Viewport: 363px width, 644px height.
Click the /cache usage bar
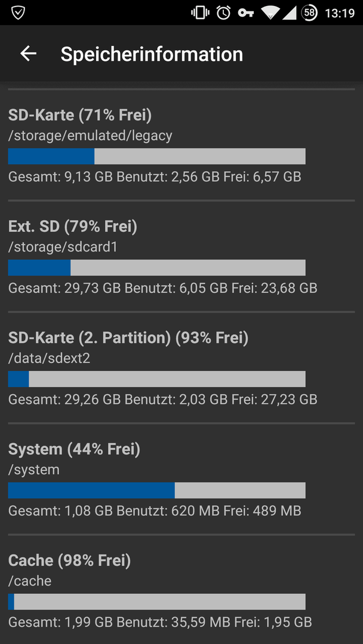click(156, 602)
